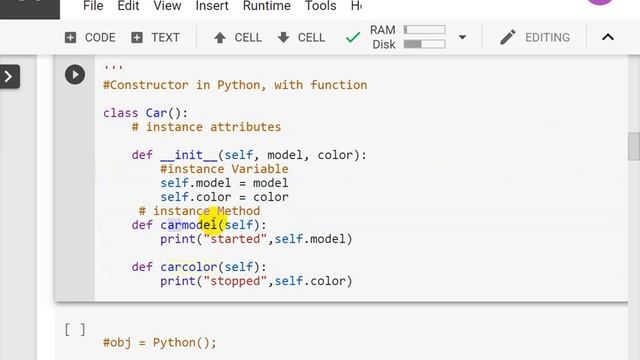The width and height of the screenshot is (640, 360).
Task: Click the 'self.color = color' line
Action: click(224, 197)
